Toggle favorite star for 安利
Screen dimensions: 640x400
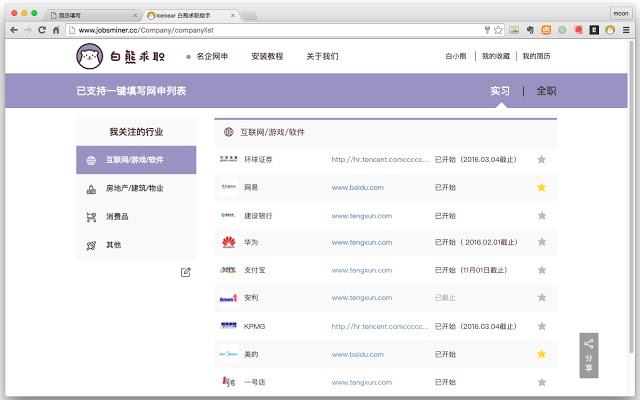pyautogui.click(x=542, y=298)
